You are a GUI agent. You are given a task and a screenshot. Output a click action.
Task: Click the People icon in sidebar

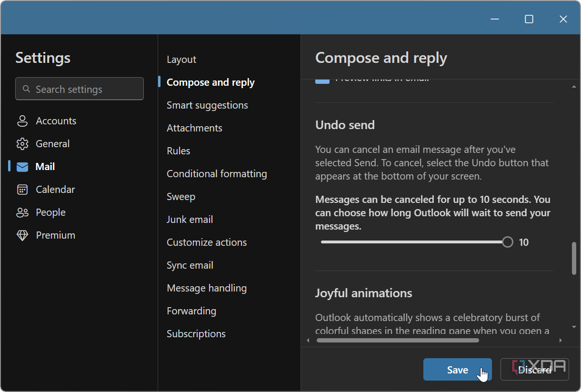22,212
